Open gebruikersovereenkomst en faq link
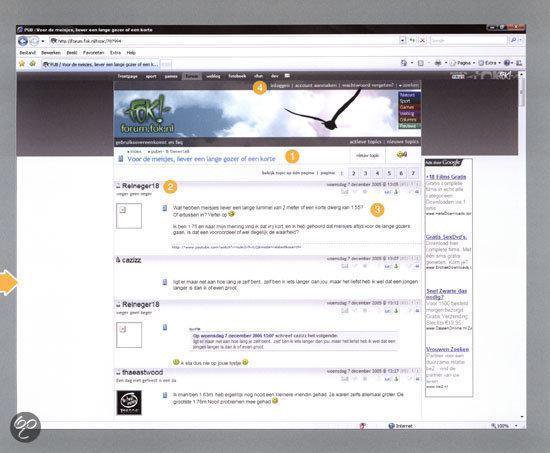 149,142
